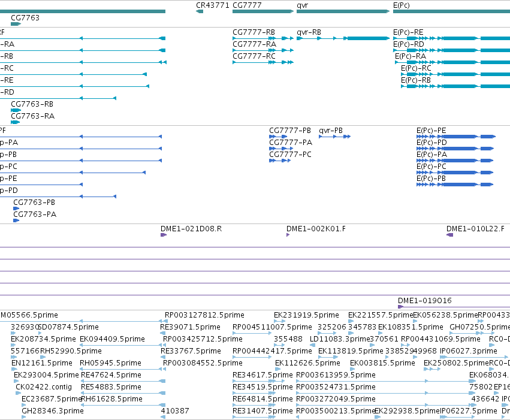This screenshot has height=420, width=510.
Task: Click the EK221557.5prime EST label
Action: (x=381, y=315)
